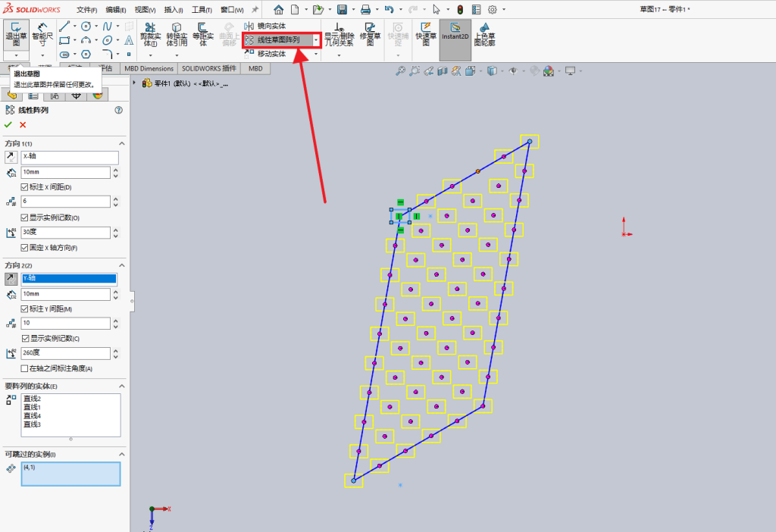Image resolution: width=776 pixels, height=532 pixels.
Task: Check 在轴之间标注角度 checkbox
Action: coord(24,369)
